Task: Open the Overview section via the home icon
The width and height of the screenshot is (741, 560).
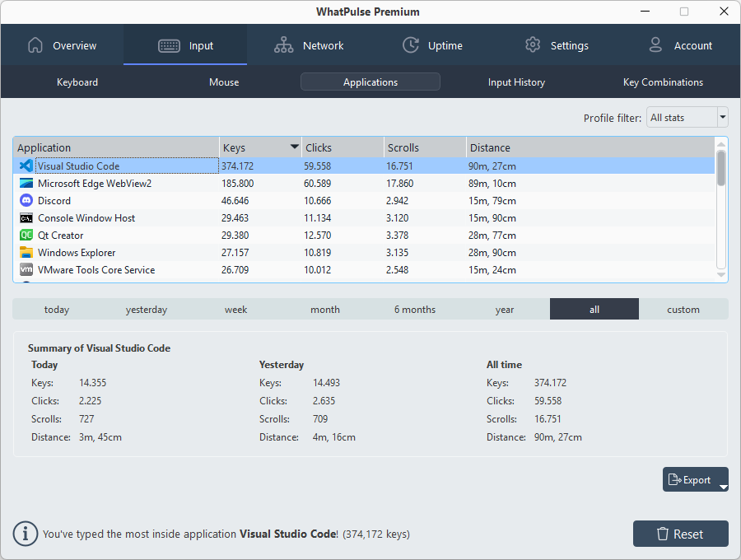Action: click(35, 45)
